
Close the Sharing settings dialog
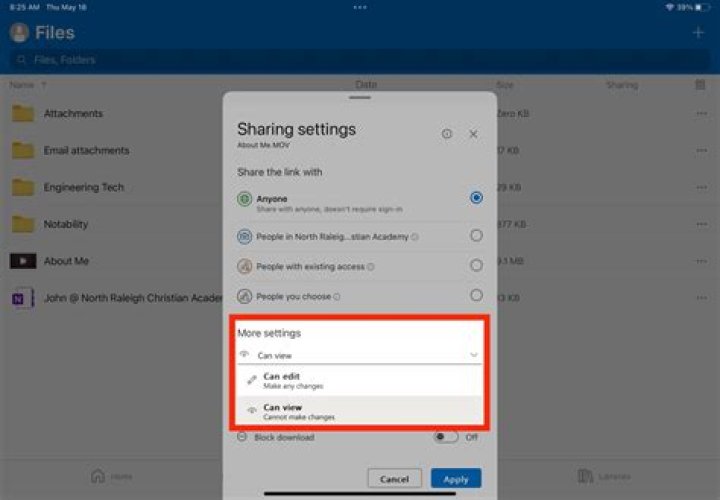click(473, 134)
